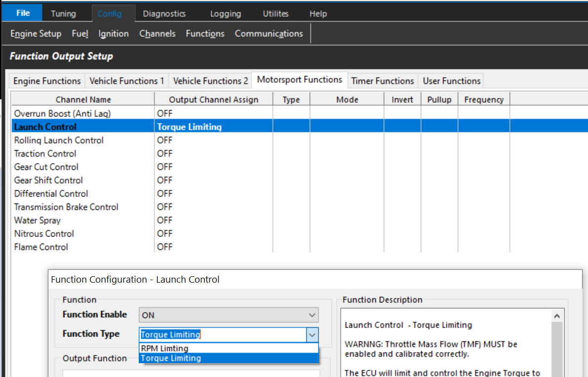Switch to Timer Functions tab
Image resolution: width=588 pixels, height=377 pixels.
(383, 81)
